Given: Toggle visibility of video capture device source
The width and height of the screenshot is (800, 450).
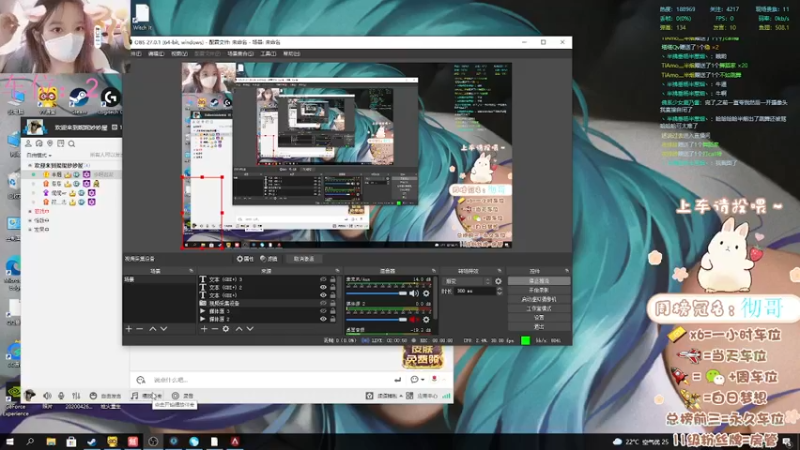Looking at the screenshot, I should (323, 303).
